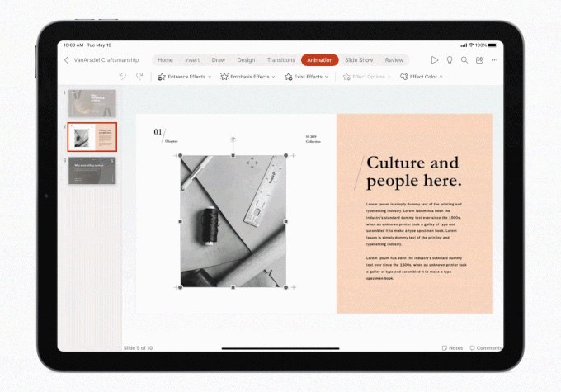Select slide 1 thumbnail
Image resolution: width=561 pixels, height=392 pixels.
[x=92, y=103]
